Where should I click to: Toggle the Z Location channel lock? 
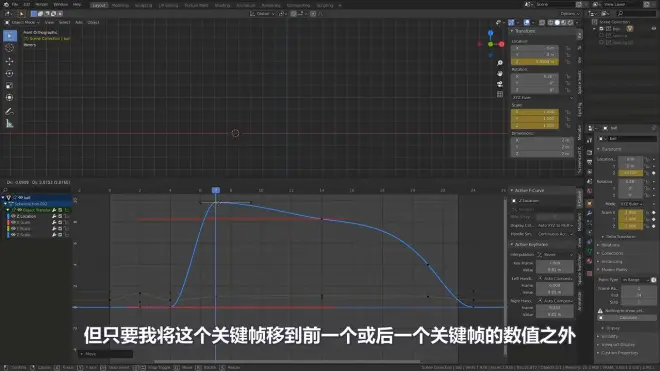pyautogui.click(x=67, y=216)
